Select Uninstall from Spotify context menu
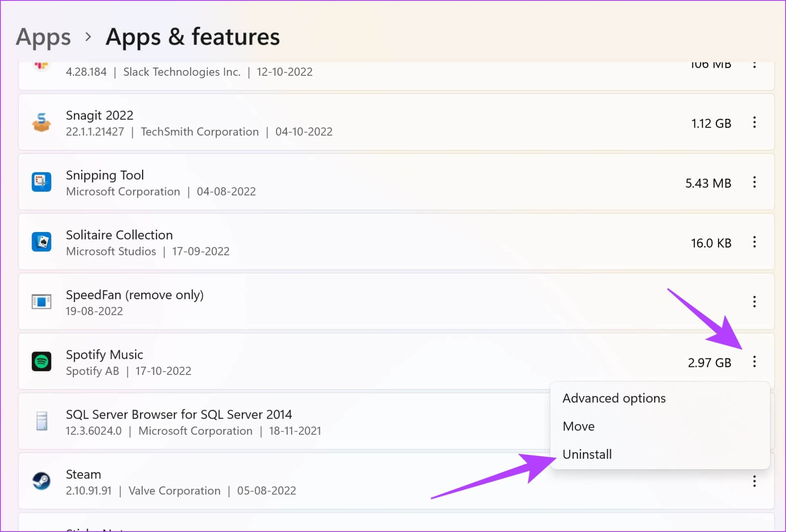 (x=587, y=453)
